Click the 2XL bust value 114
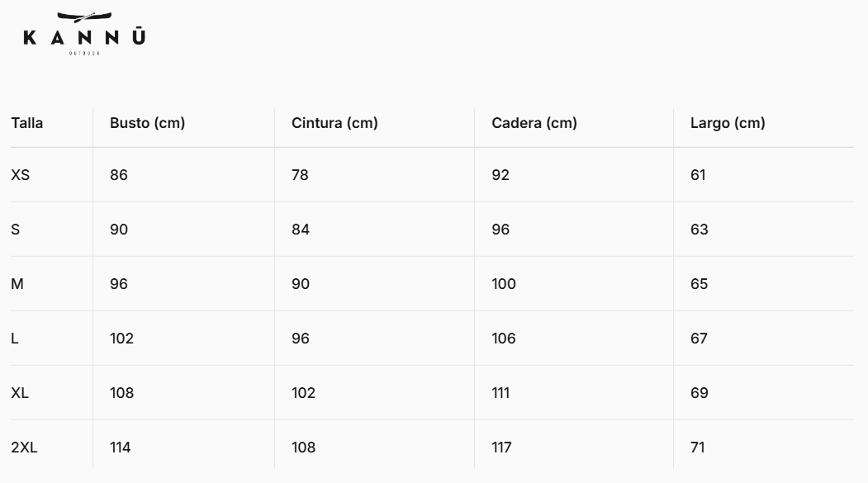 coord(121,447)
